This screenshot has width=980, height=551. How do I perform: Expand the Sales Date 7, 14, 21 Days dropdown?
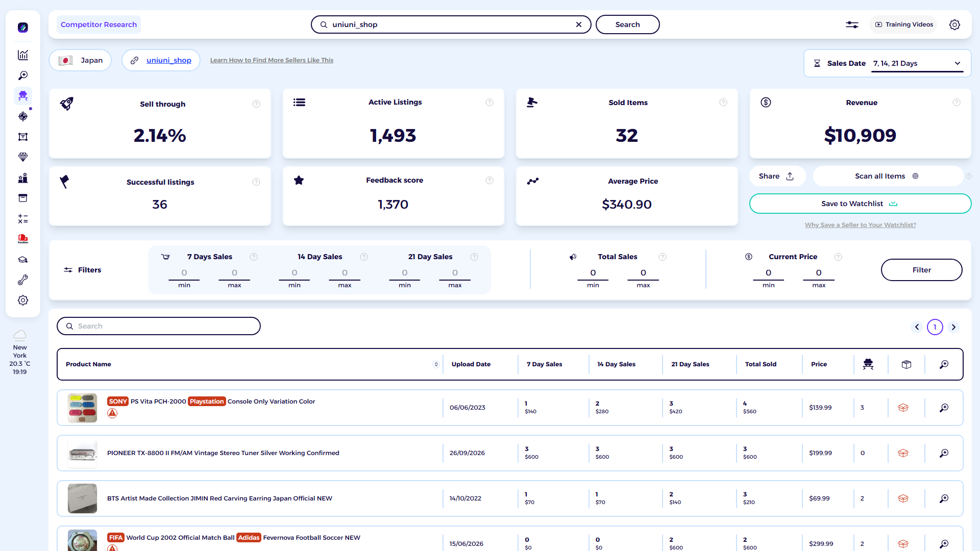coord(917,63)
